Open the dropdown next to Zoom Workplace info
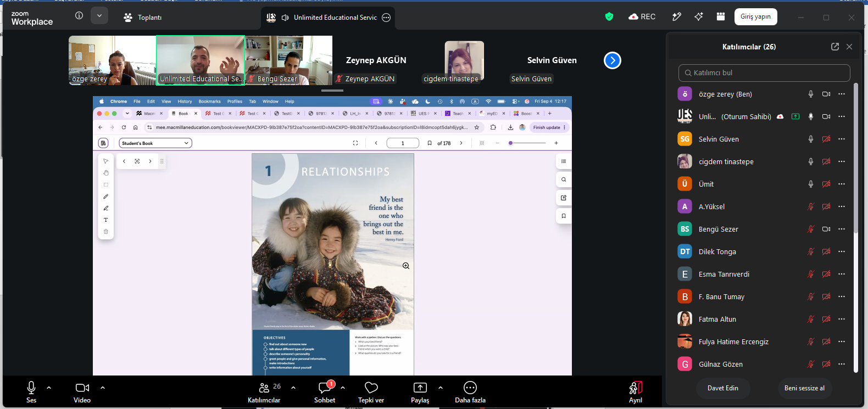The height and width of the screenshot is (409, 868). tap(99, 16)
